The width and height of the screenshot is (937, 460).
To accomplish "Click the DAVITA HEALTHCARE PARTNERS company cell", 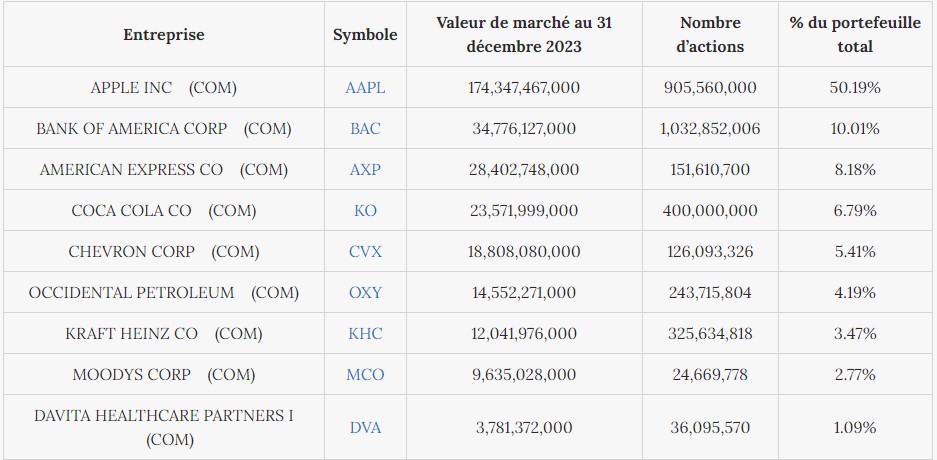I will coord(164,427).
